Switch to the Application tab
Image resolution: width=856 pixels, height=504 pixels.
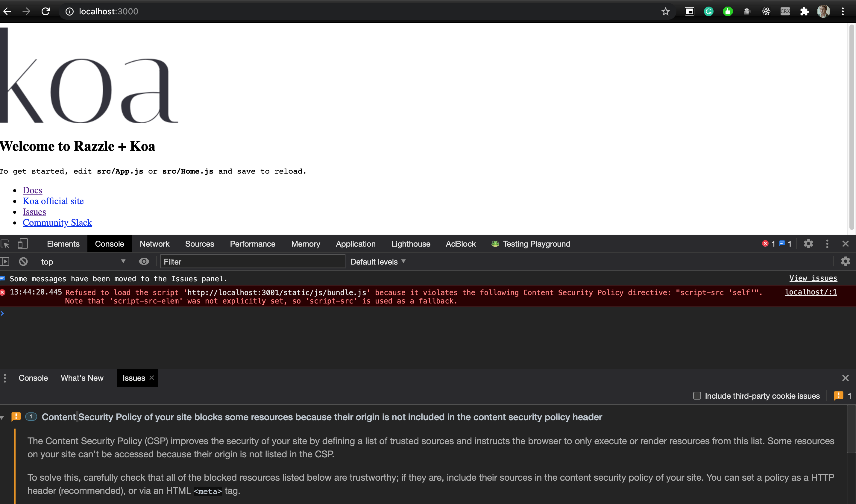pyautogui.click(x=356, y=244)
